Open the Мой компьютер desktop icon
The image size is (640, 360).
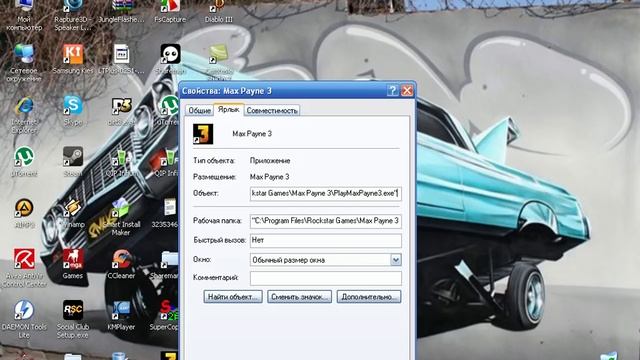(24, 14)
